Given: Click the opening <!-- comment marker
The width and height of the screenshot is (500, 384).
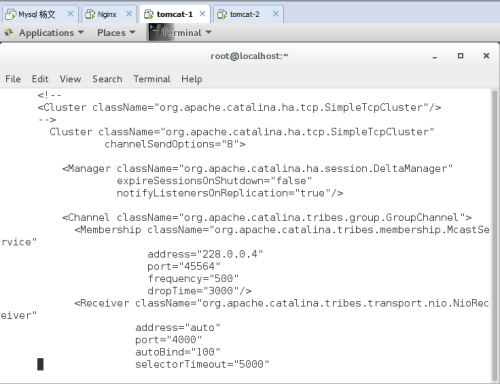Looking at the screenshot, I should (x=49, y=95).
